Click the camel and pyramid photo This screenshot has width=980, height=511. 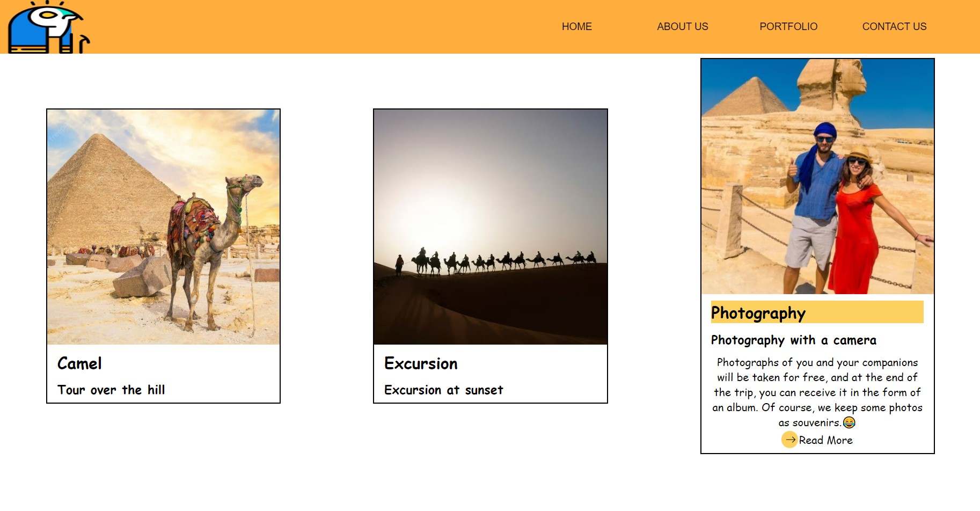pyautogui.click(x=163, y=227)
